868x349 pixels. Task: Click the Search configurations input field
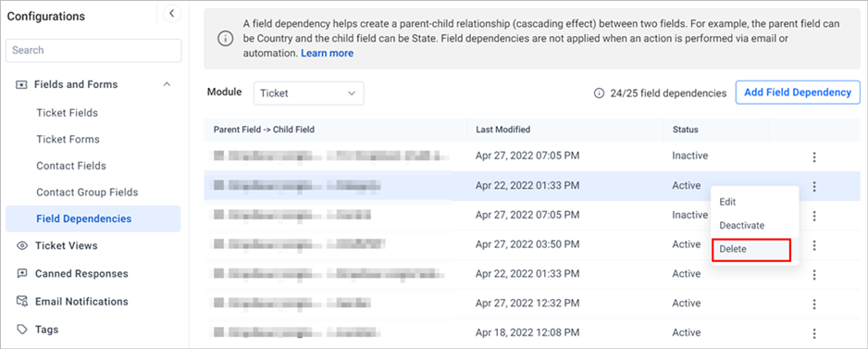click(x=93, y=50)
